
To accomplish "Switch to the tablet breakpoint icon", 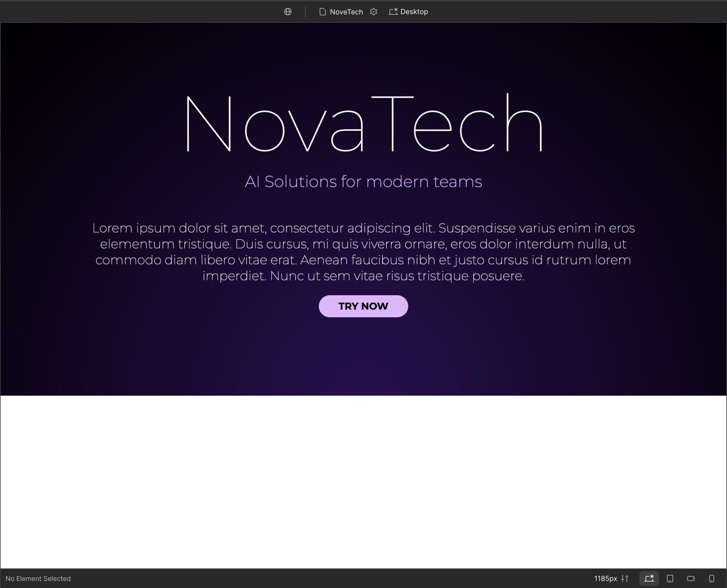I will pyautogui.click(x=670, y=578).
